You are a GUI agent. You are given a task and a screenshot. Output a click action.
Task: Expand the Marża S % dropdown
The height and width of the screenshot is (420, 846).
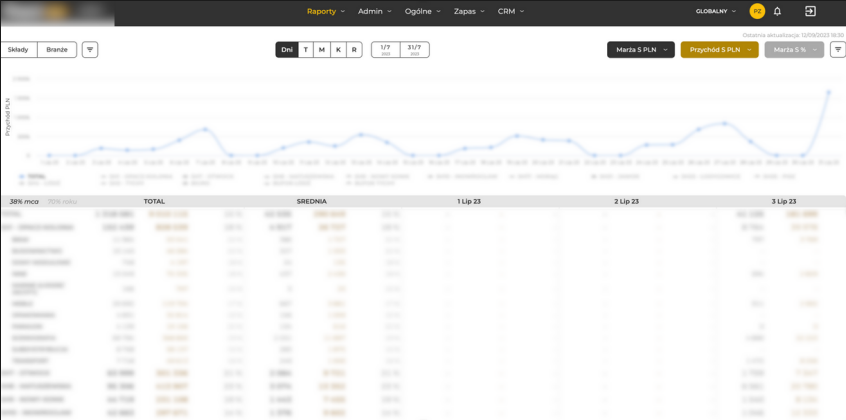tap(794, 49)
